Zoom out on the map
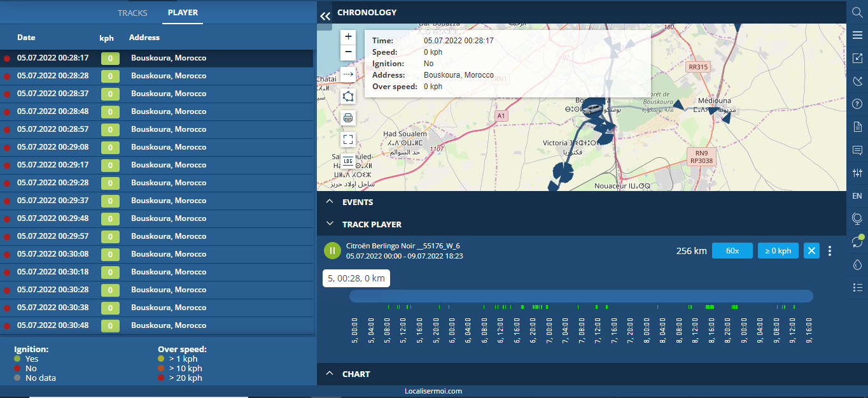This screenshot has width=868, height=398. coord(348,52)
